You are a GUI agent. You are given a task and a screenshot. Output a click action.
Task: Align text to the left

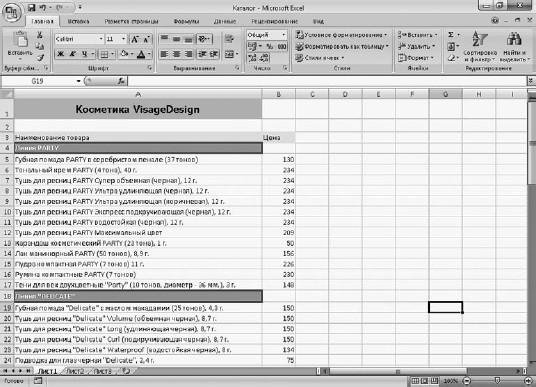[164, 54]
